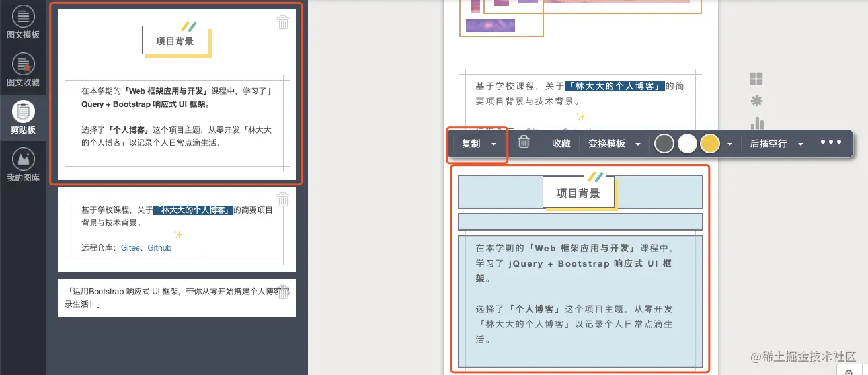Open the Gitee link in clipboard card
Screen dimensions: 868x375
tap(130, 248)
